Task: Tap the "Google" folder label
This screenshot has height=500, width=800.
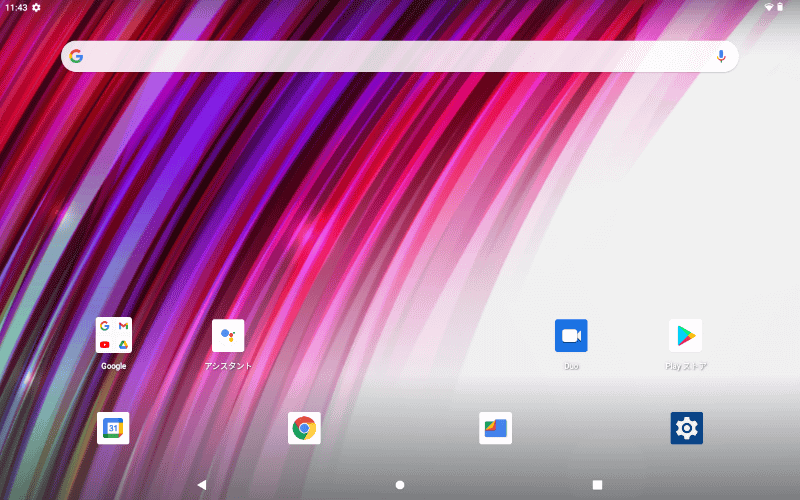Action: [x=113, y=366]
